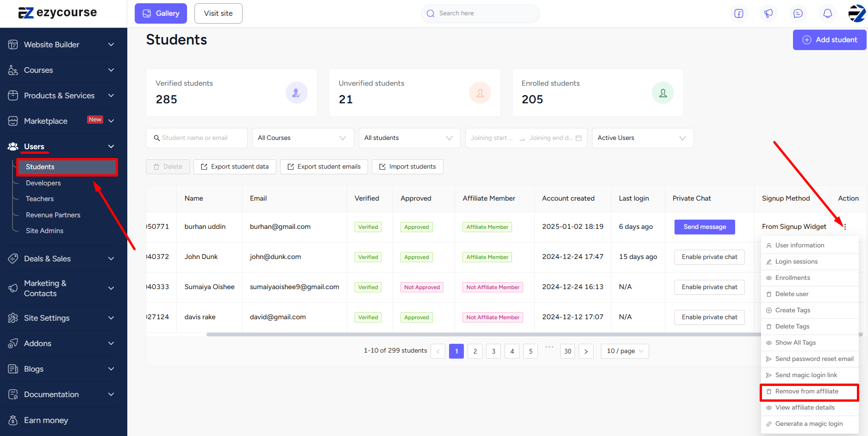Click the Users group icon
Screen dimensions: 868x436
click(x=13, y=146)
